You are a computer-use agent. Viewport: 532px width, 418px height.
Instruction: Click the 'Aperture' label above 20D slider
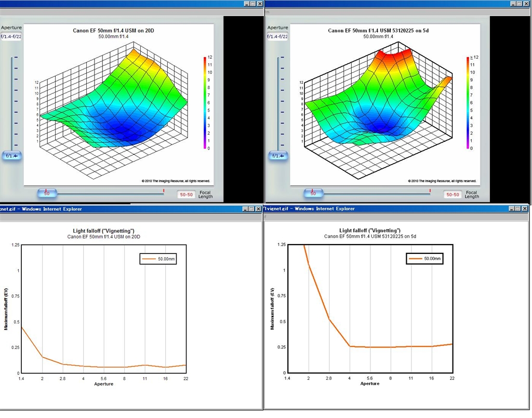(11, 28)
